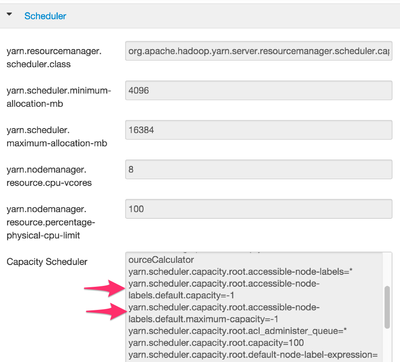Click the Capacity Scheduler label
This screenshot has width=400, height=362.
[x=47, y=262]
